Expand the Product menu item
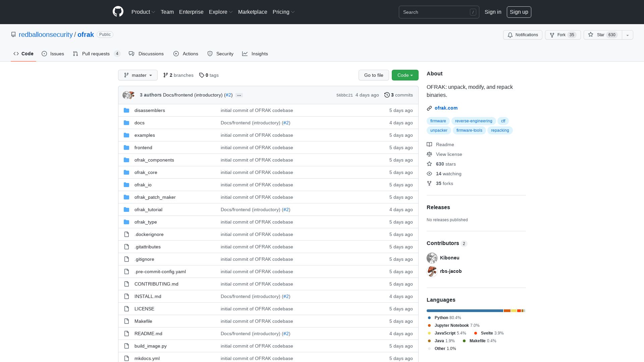Screen dimensions: 644x362 [x=143, y=12]
